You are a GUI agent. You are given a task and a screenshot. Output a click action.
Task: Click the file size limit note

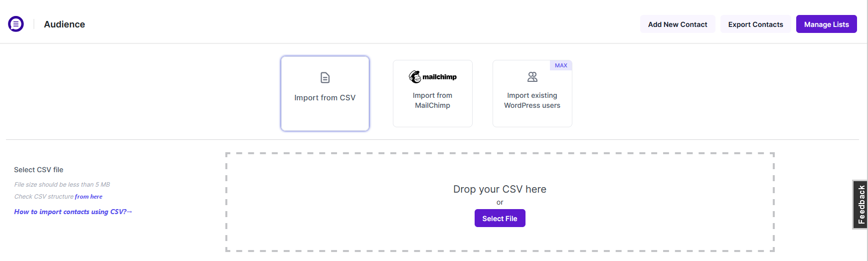[x=62, y=185]
